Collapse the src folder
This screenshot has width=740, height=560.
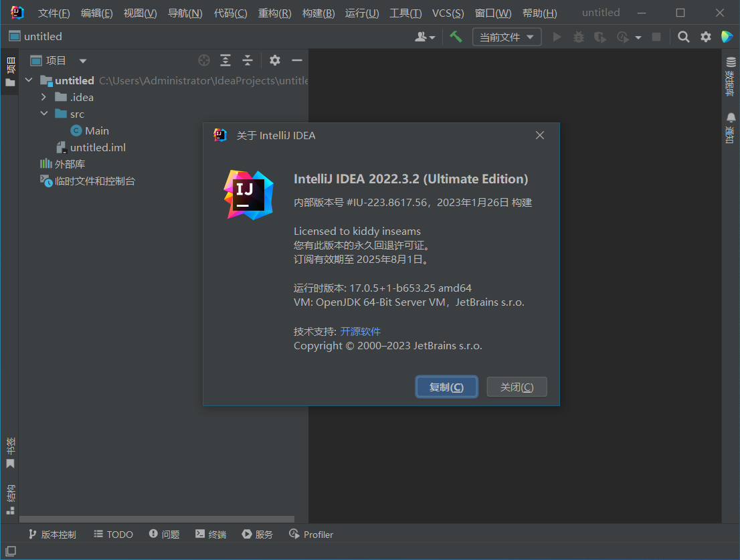[x=44, y=114]
